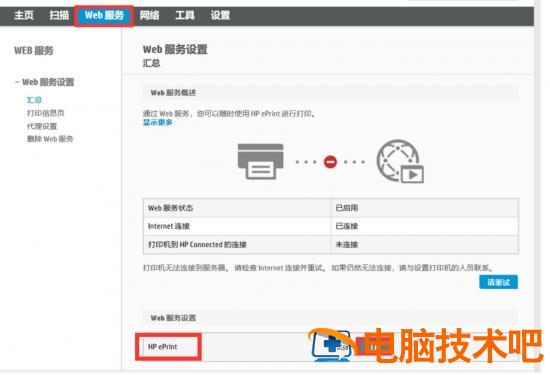550x375 pixels.
Task: Click the vertical scrollbar on the right
Action: pyautogui.click(x=538, y=186)
